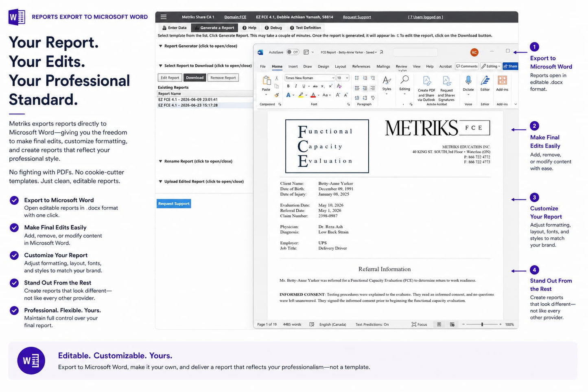Open the Editor pen icon
This screenshot has height=392, width=588.
pos(485,80)
